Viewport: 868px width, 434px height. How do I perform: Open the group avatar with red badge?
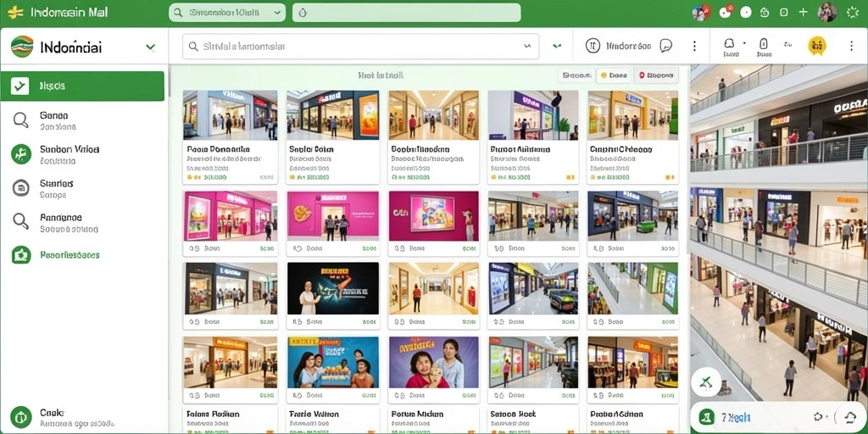(701, 12)
